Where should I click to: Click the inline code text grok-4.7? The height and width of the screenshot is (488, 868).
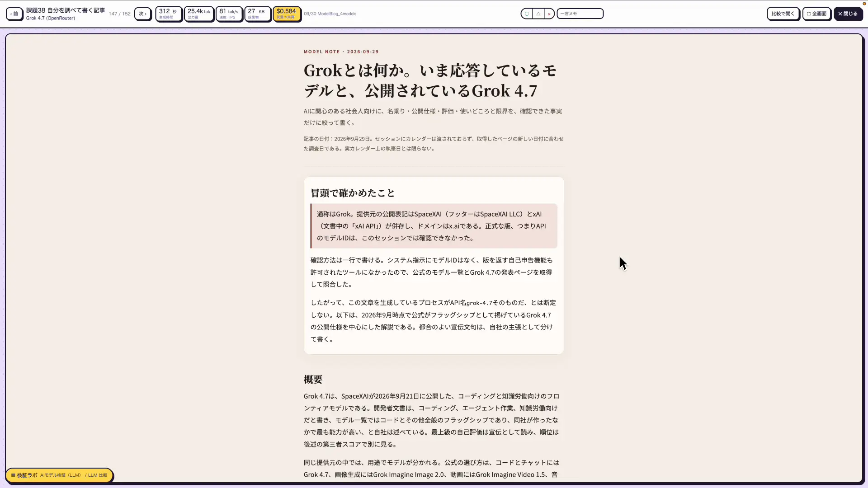click(x=479, y=303)
